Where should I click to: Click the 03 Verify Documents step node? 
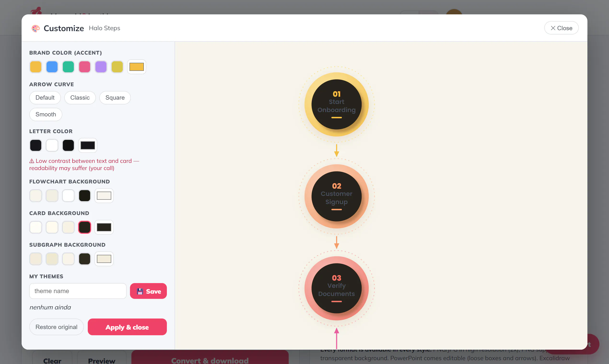pyautogui.click(x=336, y=289)
